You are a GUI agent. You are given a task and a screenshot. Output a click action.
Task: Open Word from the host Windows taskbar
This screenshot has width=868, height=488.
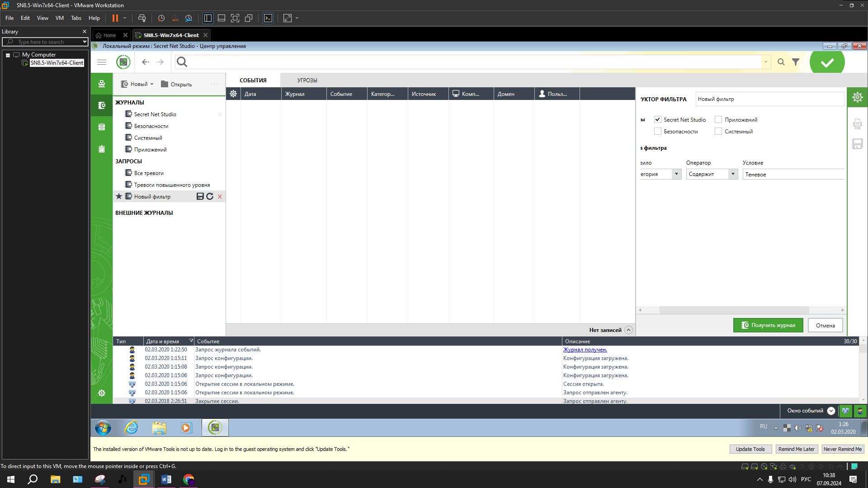(166, 479)
